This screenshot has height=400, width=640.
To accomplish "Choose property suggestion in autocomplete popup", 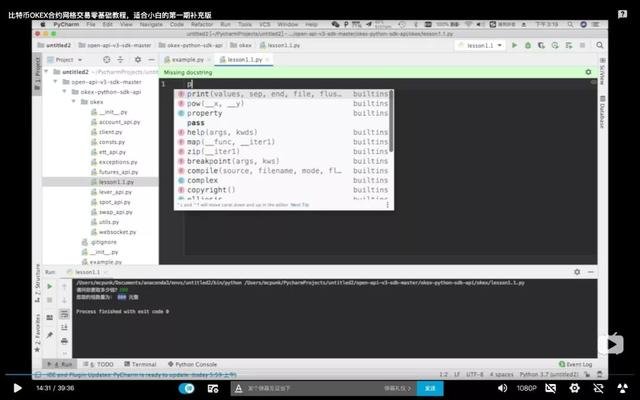I will (282, 113).
